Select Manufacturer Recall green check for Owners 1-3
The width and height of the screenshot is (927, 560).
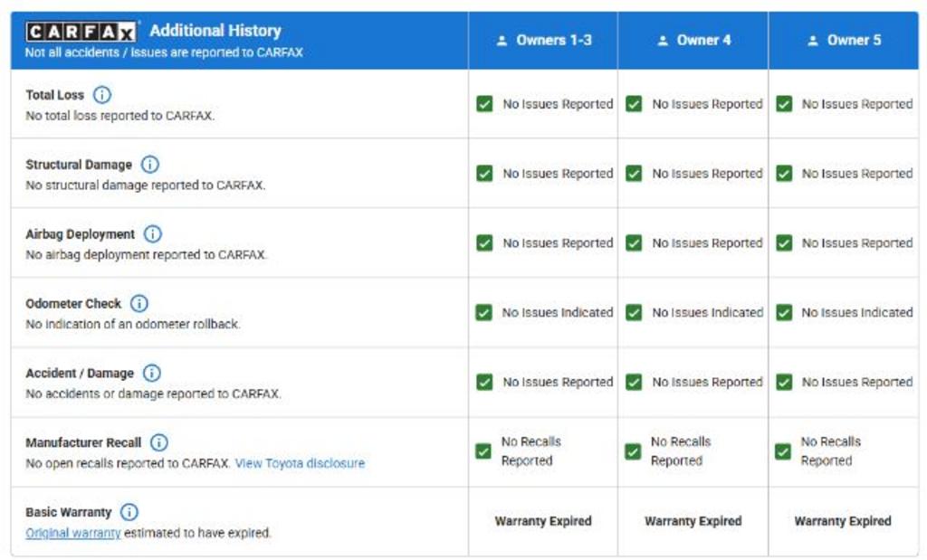pos(483,452)
